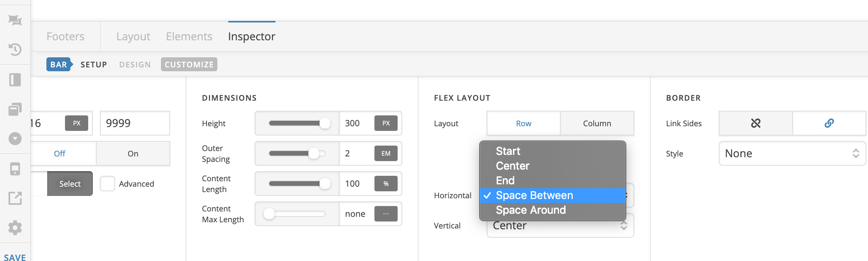Image resolution: width=868 pixels, height=261 pixels.
Task: Click the circled down-arrow sidebar icon
Action: click(15, 139)
